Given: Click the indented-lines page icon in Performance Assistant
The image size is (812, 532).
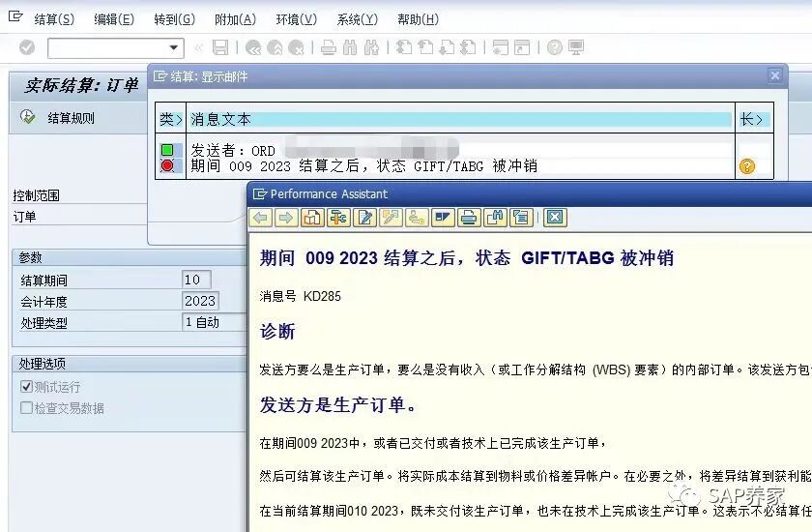Looking at the screenshot, I should coord(521,218).
